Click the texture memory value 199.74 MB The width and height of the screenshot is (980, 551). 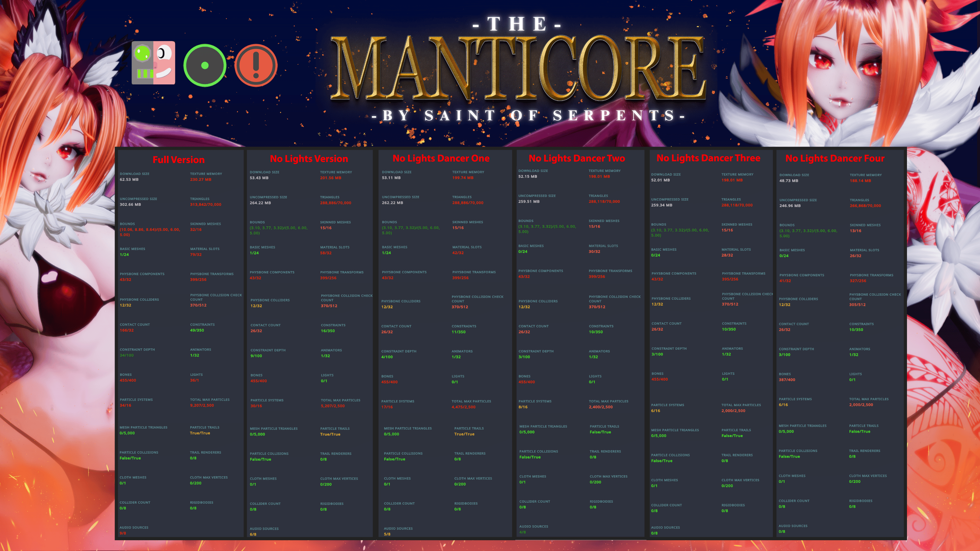click(463, 178)
